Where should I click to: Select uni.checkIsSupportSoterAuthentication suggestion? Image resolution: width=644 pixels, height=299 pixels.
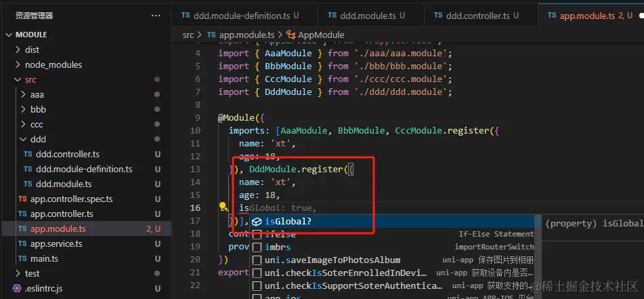pyautogui.click(x=392, y=285)
